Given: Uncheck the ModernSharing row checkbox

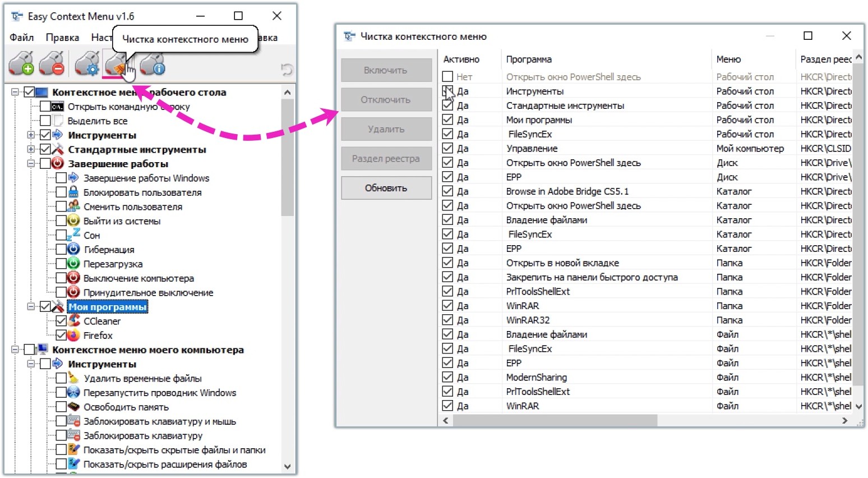Looking at the screenshot, I should pyautogui.click(x=447, y=377).
